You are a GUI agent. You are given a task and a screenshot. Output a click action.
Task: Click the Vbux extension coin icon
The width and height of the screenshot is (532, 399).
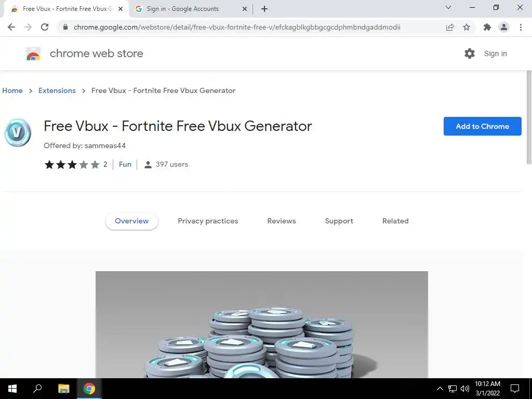coord(18,132)
